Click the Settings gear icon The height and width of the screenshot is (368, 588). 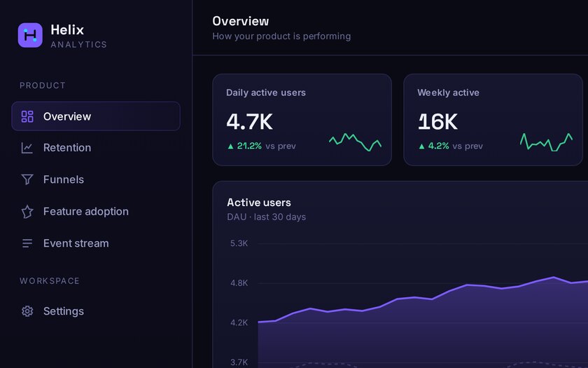(27, 311)
